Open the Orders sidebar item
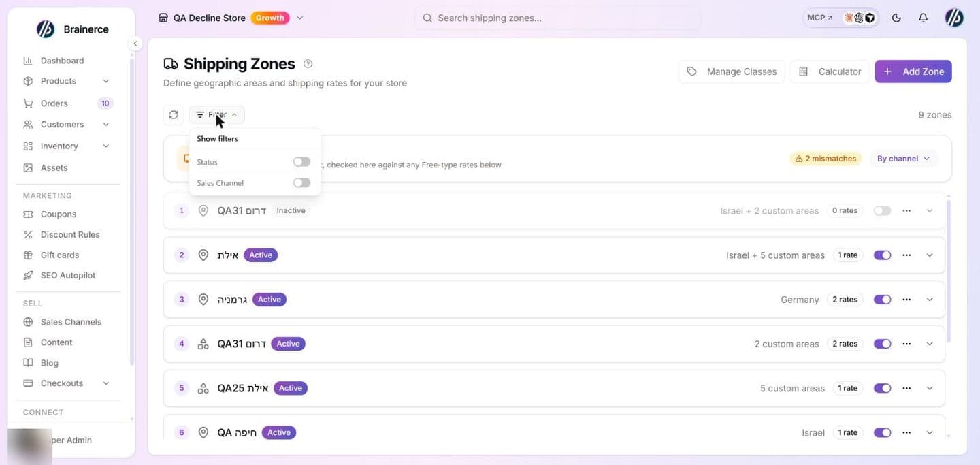The image size is (980, 465). (54, 103)
